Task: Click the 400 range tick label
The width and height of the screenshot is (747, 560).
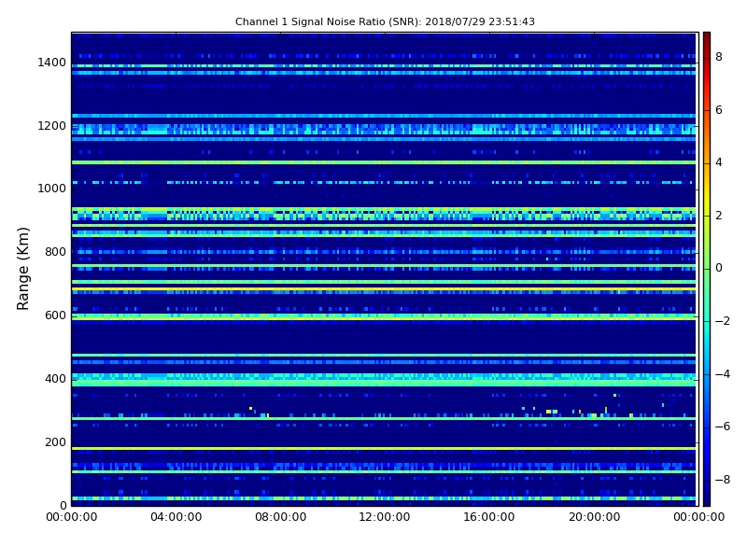Action: (55, 379)
